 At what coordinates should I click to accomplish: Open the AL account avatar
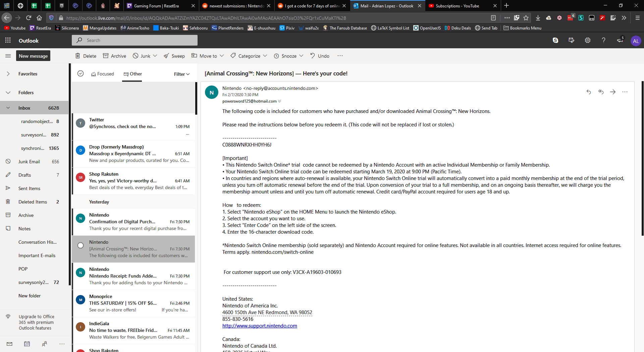click(636, 41)
